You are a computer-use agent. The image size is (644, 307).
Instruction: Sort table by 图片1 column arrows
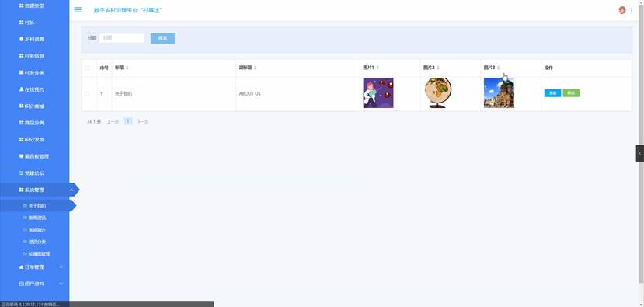(378, 68)
